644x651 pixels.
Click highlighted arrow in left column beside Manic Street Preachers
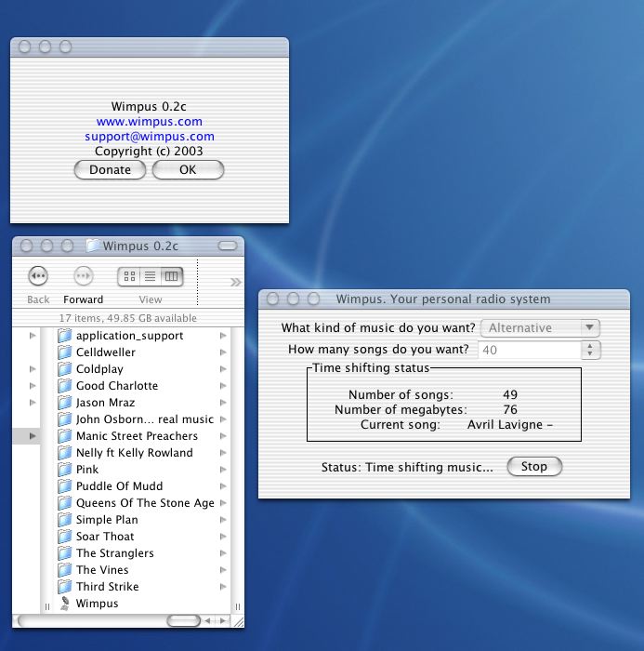tap(33, 436)
